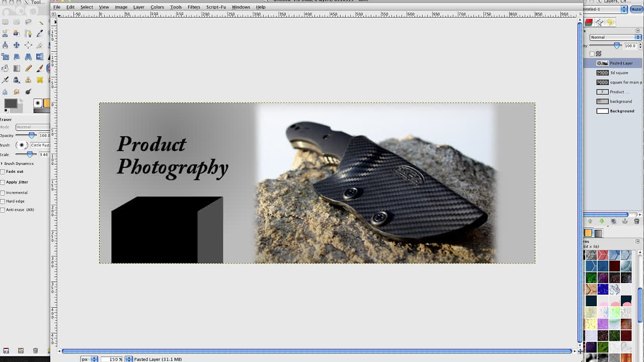Image resolution: width=644 pixels, height=362 pixels.
Task: Click the Auto button
Action: tap(636, 9)
